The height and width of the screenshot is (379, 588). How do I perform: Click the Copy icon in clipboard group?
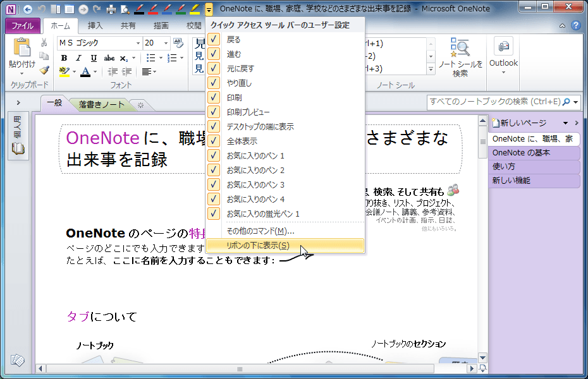[44, 56]
